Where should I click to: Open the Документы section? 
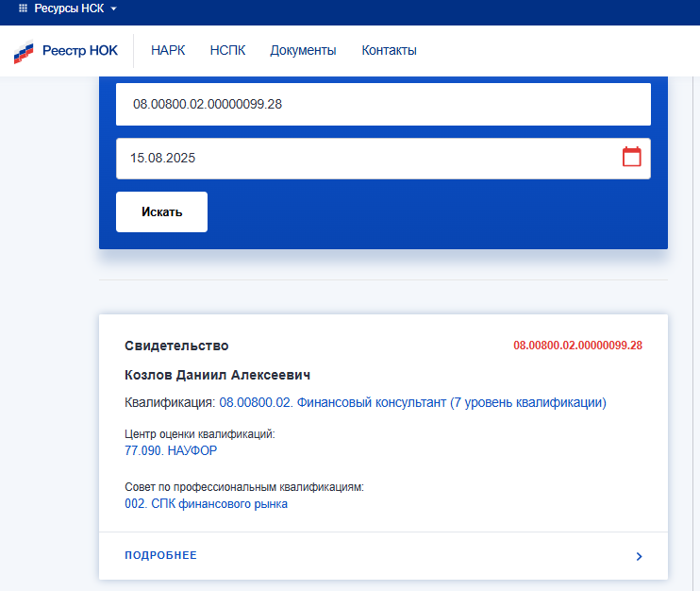303,51
